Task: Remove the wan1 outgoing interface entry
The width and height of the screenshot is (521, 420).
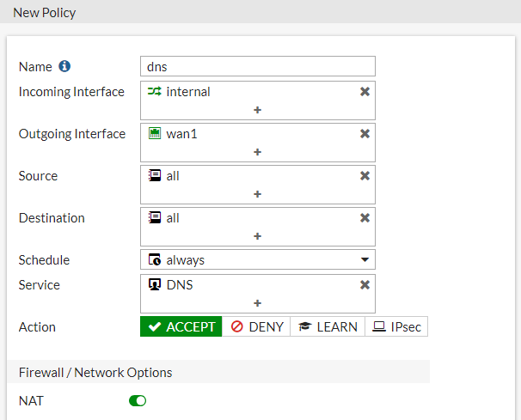Action: [365, 133]
